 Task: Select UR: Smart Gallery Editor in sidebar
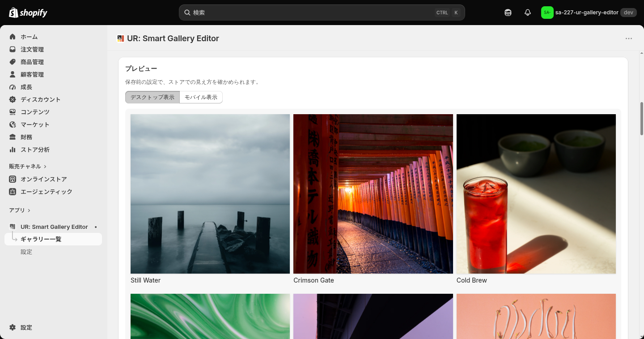click(x=53, y=227)
